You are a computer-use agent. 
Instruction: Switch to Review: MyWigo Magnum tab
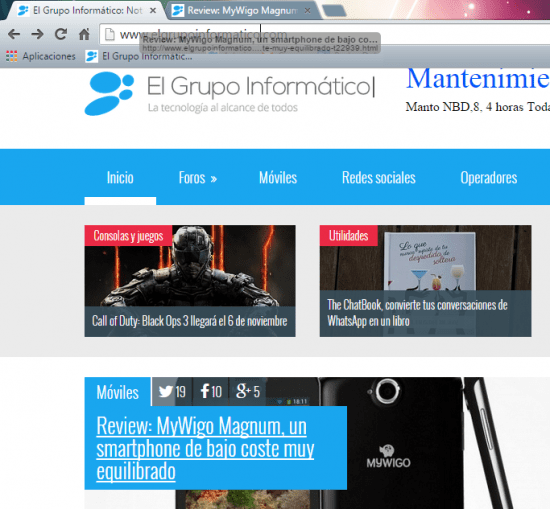[242, 11]
